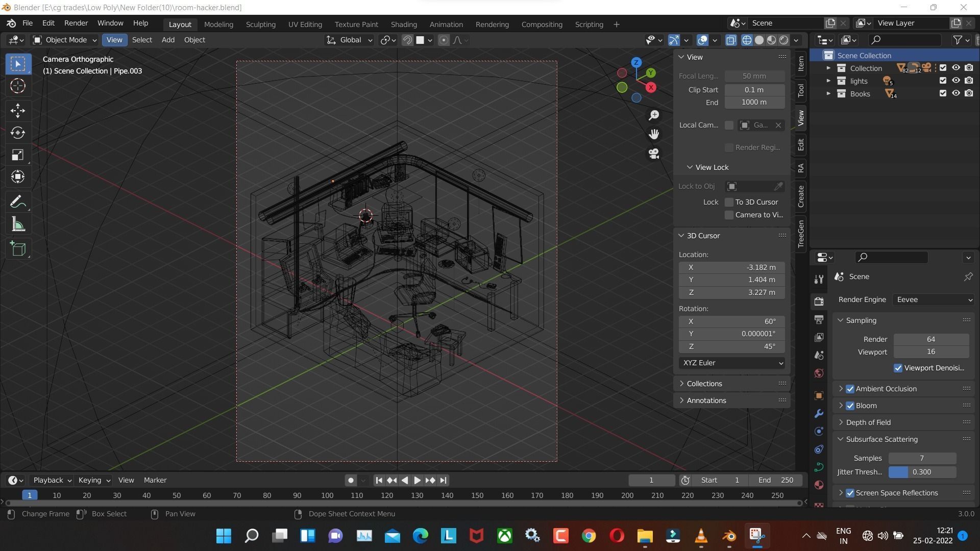Screen dimensions: 980x551
Task: Click the pan view hand icon
Action: pos(654,134)
